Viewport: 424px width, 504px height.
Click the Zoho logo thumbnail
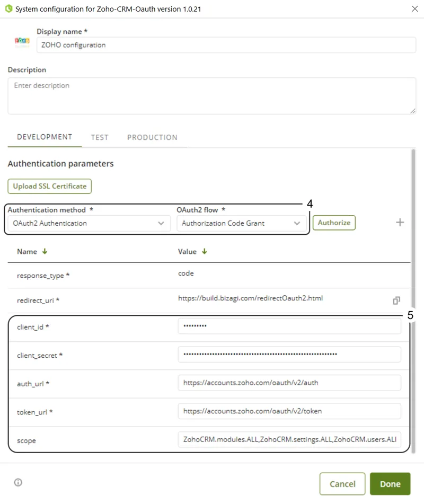[x=22, y=41]
